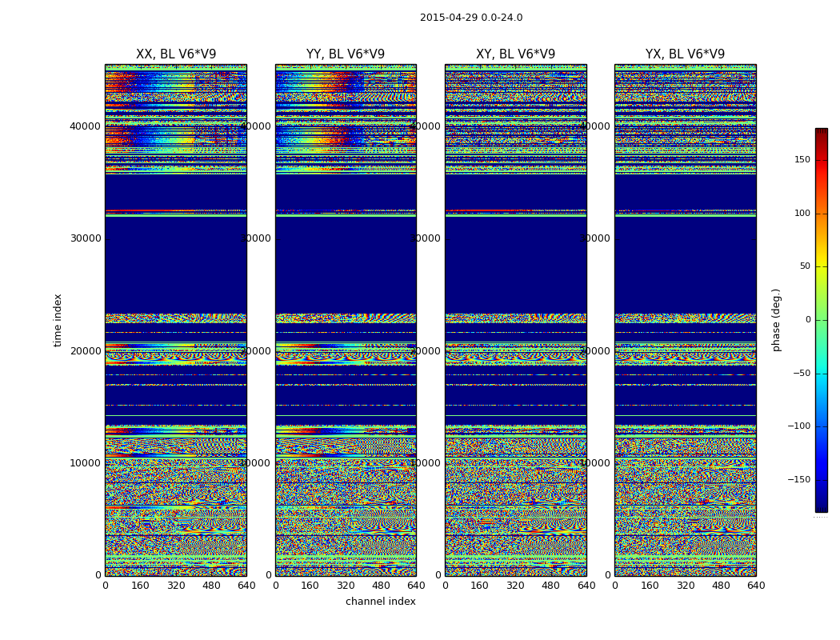Click the 'channel index' x-axis label
The height and width of the screenshot is (640, 840).
tap(381, 602)
